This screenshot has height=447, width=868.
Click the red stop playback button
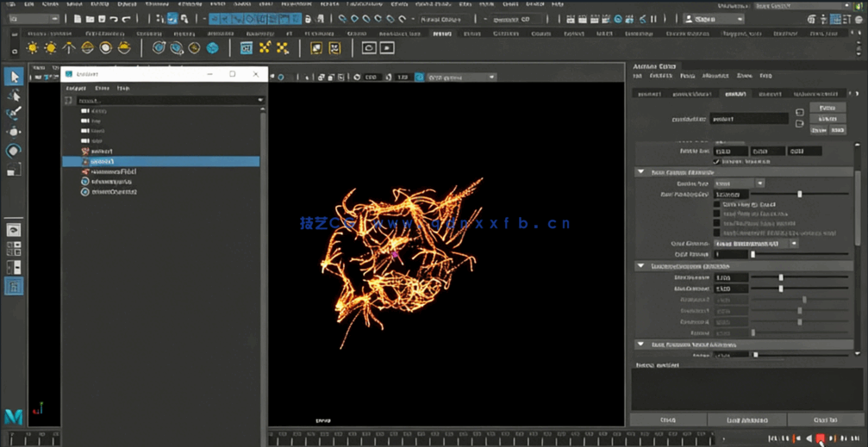tap(820, 438)
